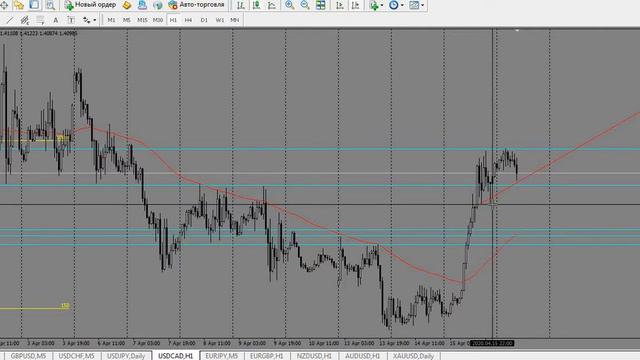Open the GBPUSD,M5 chart tab
This screenshot has height=360, width=640.
pyautogui.click(x=28, y=356)
